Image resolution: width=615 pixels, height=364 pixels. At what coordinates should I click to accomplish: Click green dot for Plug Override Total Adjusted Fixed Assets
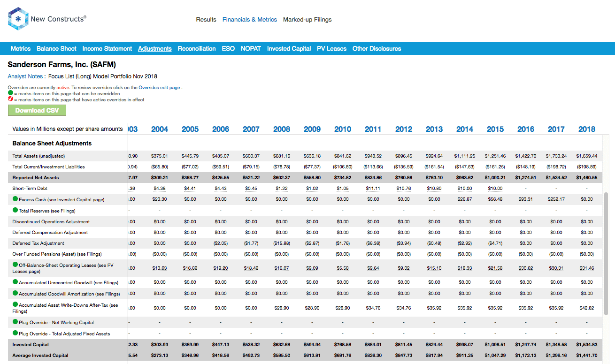(x=15, y=334)
